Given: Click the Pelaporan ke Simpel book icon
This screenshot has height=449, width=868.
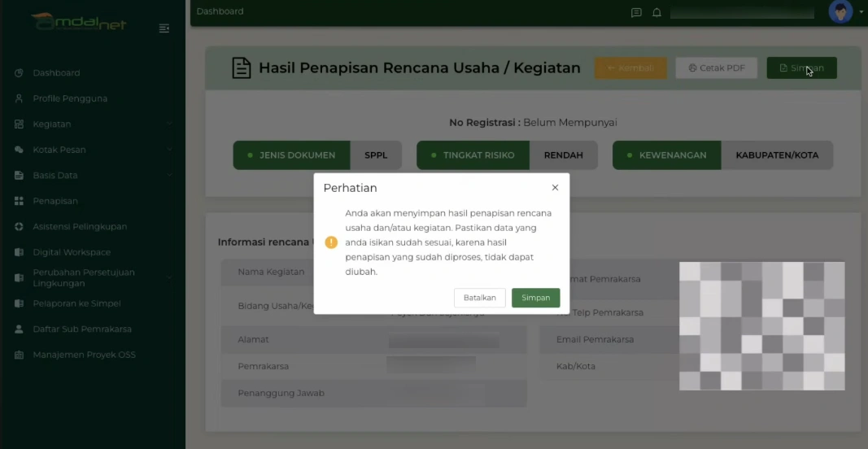Looking at the screenshot, I should coord(19,303).
